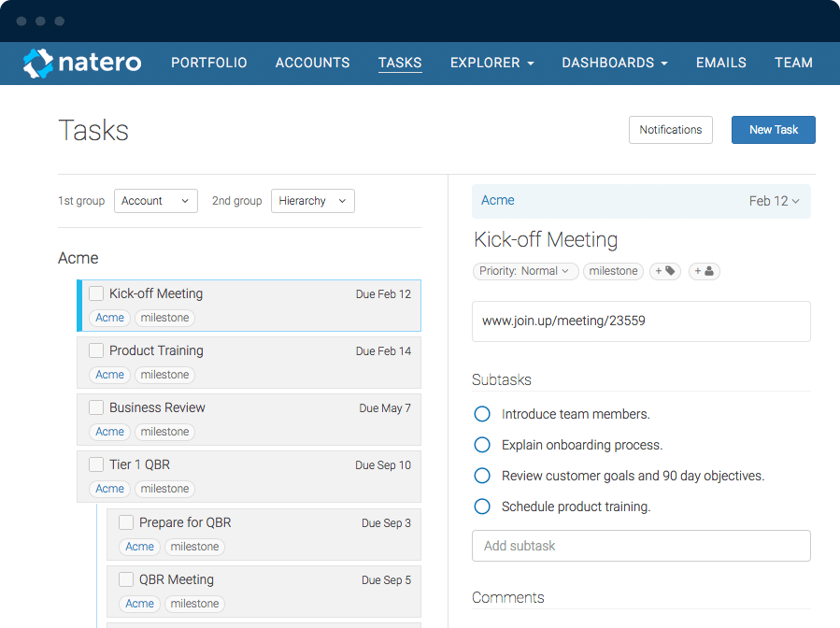Click the Acme tag on Kick-off Meeting
This screenshot has height=628, width=840.
[110, 318]
